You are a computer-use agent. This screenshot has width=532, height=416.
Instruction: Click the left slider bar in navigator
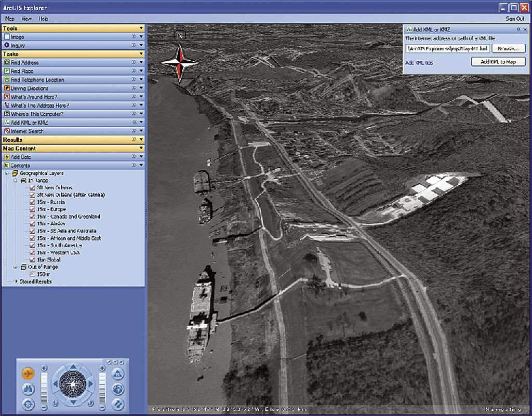pyautogui.click(x=44, y=388)
